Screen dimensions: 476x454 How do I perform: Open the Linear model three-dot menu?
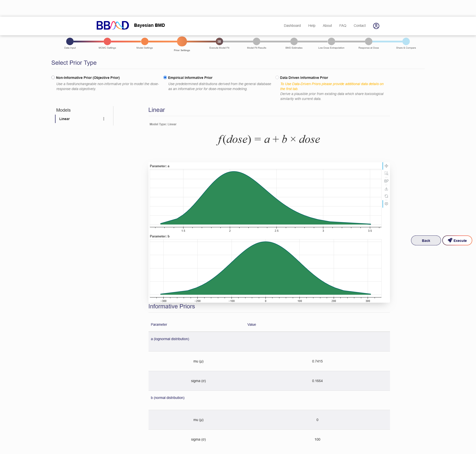click(104, 119)
